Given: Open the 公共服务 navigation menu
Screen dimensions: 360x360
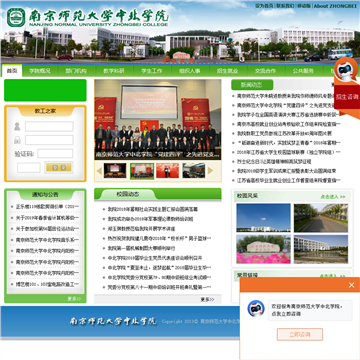Looking at the screenshot, I should (303, 71).
